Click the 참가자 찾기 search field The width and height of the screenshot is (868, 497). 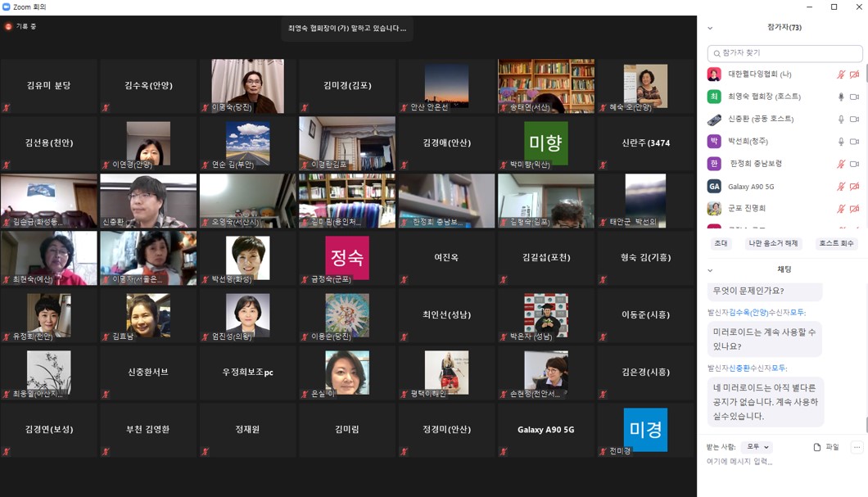tap(784, 53)
